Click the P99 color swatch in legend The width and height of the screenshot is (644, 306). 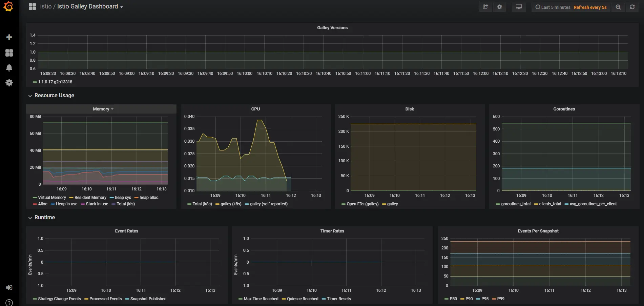(494, 299)
